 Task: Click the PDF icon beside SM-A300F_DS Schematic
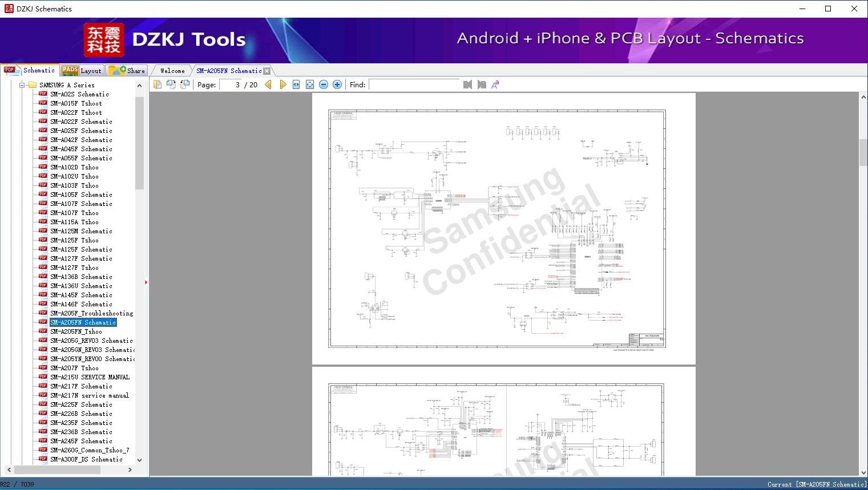click(x=43, y=459)
